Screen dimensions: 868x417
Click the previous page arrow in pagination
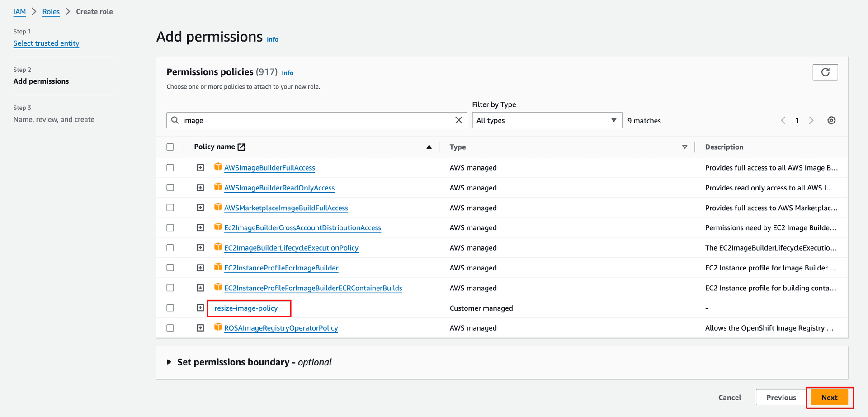tap(783, 120)
